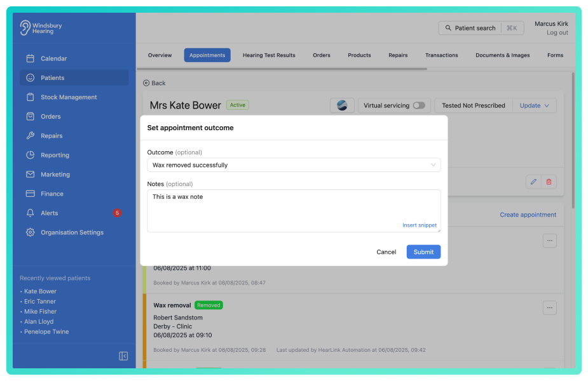The height and width of the screenshot is (381, 588).
Task: Click the green Active status badge
Action: (x=238, y=105)
